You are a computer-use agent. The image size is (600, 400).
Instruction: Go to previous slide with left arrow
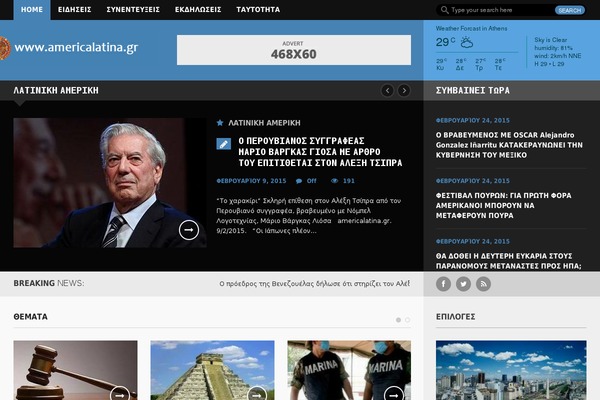(387, 91)
